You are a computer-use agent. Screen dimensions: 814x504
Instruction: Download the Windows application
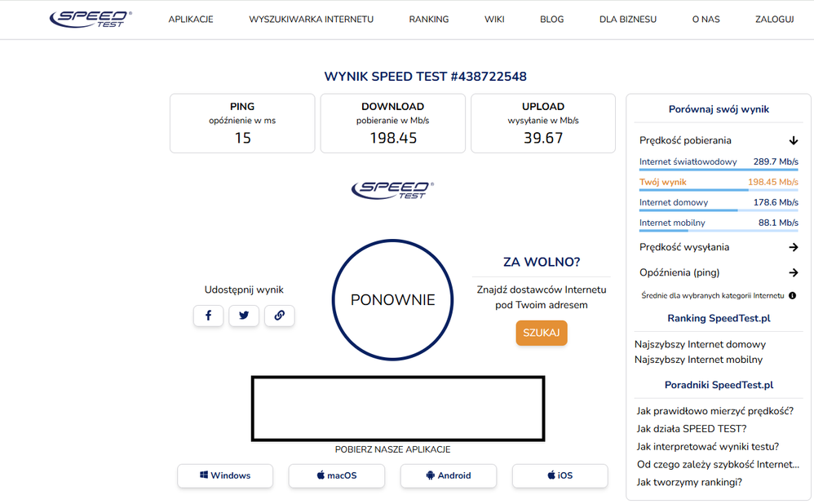(x=225, y=475)
